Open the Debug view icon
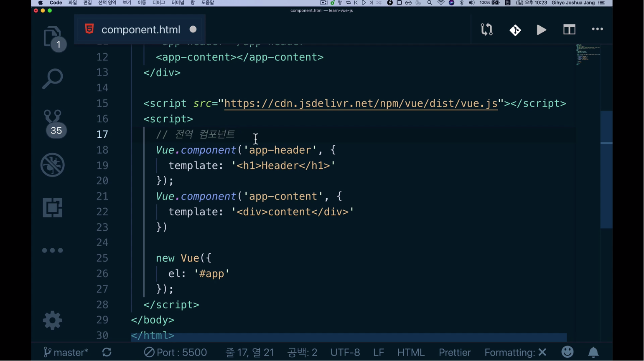Screen dimensions: 644x361 tap(52, 165)
